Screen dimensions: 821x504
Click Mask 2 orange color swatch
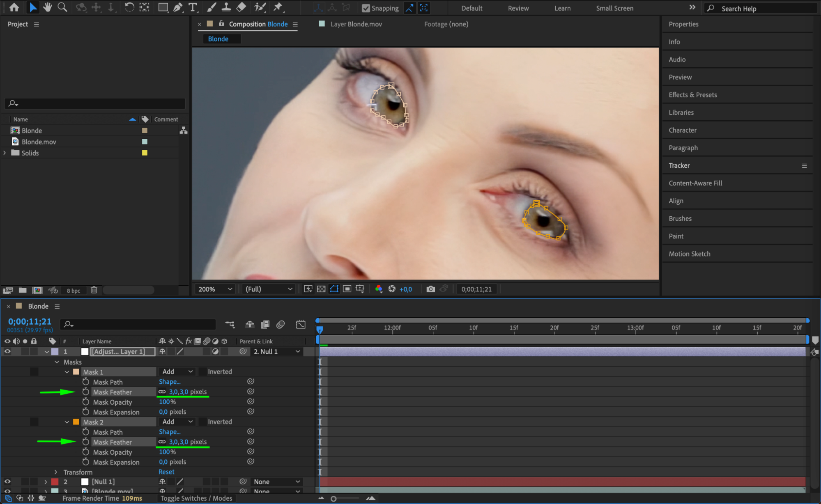[x=76, y=422]
